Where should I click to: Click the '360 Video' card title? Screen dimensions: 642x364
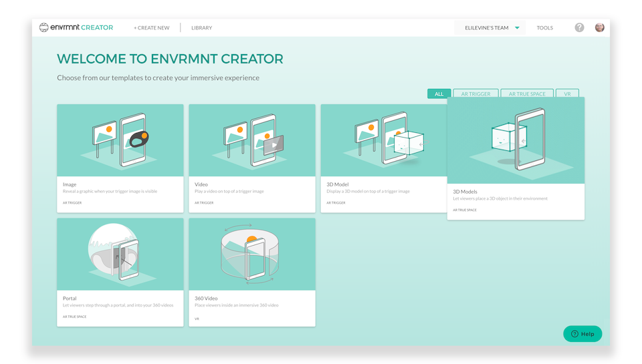click(206, 298)
